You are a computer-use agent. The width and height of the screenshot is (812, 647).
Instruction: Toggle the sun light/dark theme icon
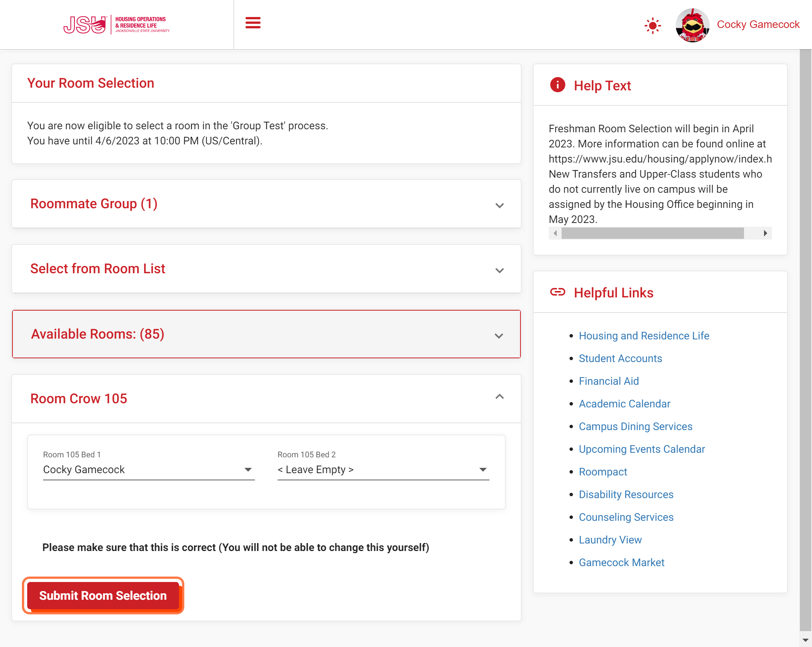(x=652, y=26)
